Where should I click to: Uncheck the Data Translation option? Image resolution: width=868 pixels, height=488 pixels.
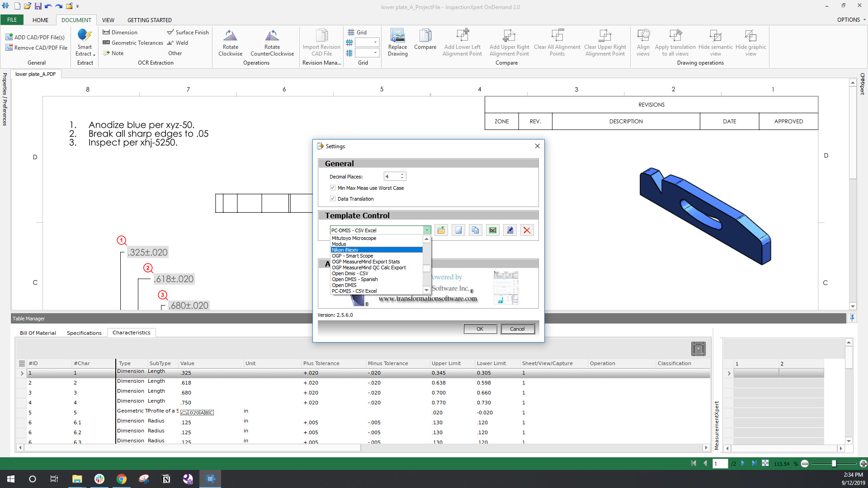point(333,198)
